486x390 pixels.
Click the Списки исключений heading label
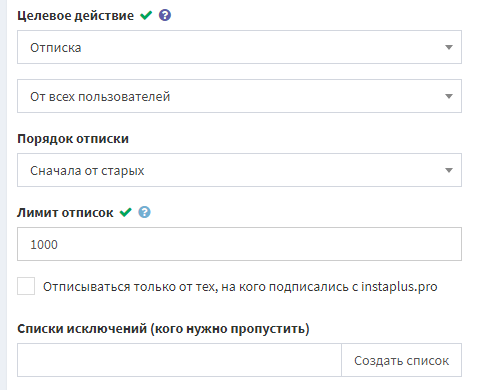point(163,329)
